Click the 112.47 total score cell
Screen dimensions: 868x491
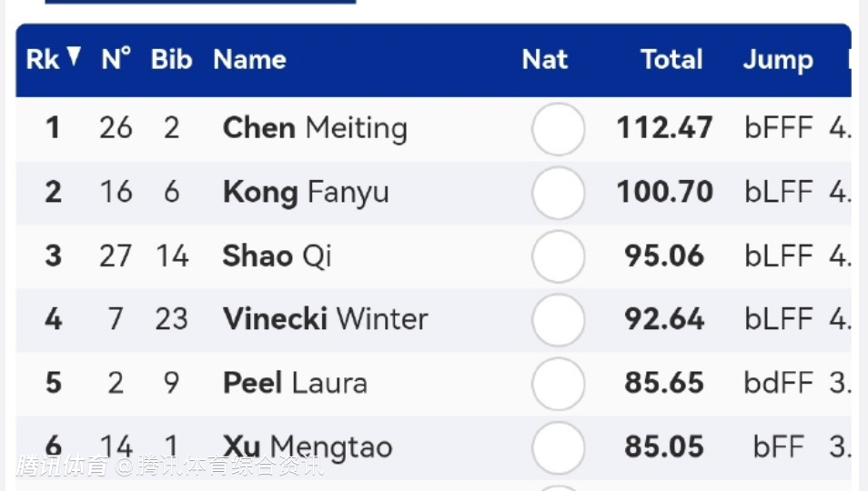pyautogui.click(x=664, y=128)
